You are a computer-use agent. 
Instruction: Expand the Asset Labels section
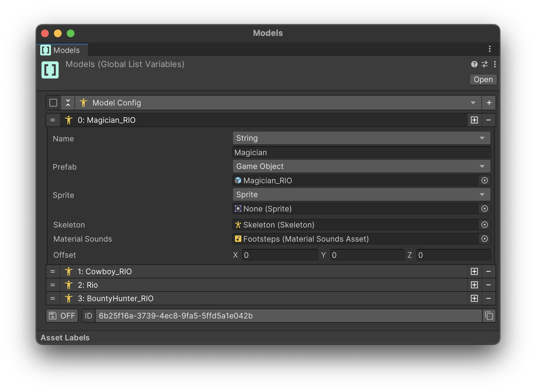pos(65,337)
